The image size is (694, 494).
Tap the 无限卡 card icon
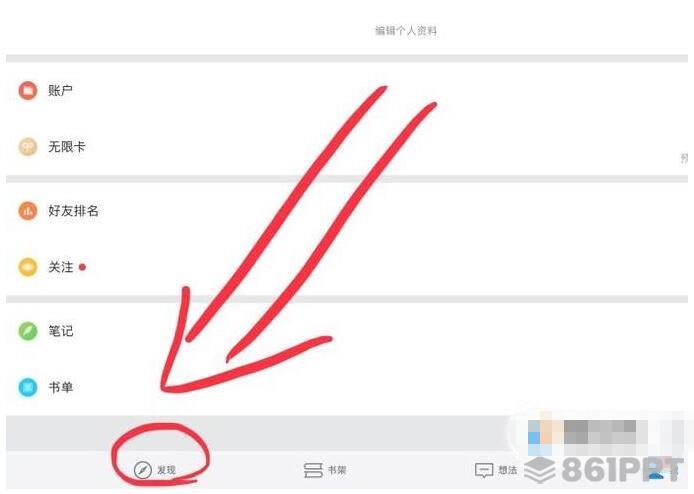(x=27, y=147)
